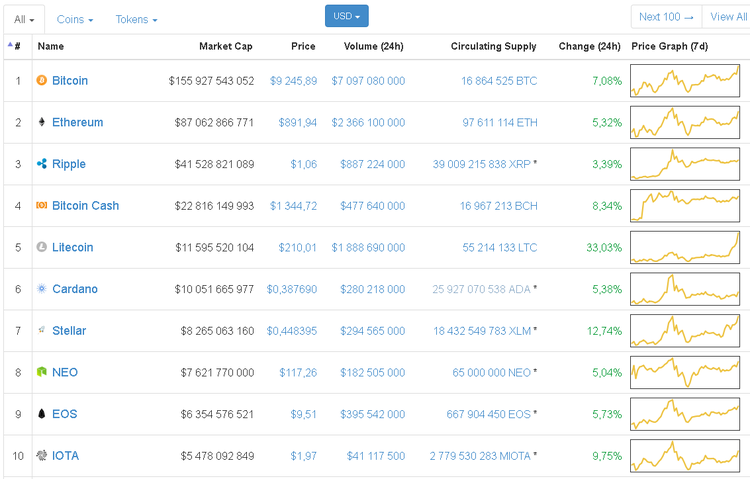The height and width of the screenshot is (479, 750).
Task: Click Ethereum price $891,94
Action: pyautogui.click(x=298, y=123)
